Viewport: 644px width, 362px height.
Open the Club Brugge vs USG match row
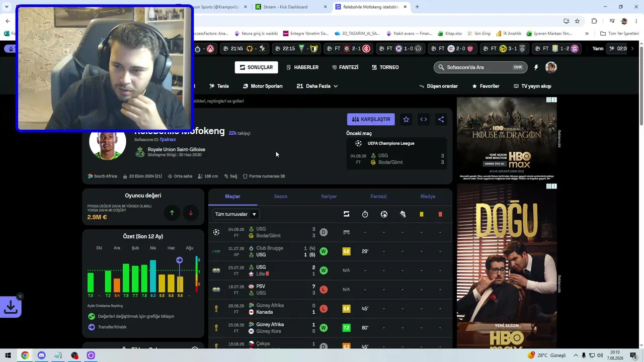(x=330, y=251)
